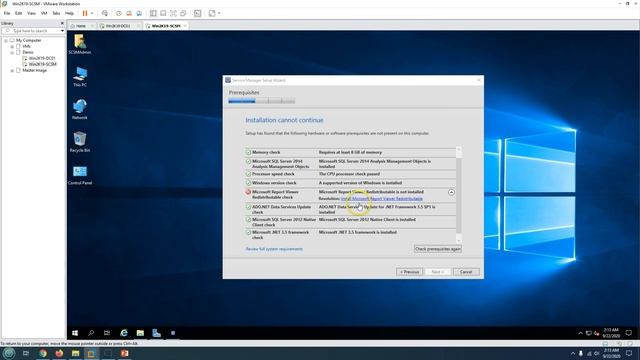Click the Install Microsoft Report Viewer Redistributable link
Image resolution: width=640 pixels, height=360 pixels.
pyautogui.click(x=382, y=199)
